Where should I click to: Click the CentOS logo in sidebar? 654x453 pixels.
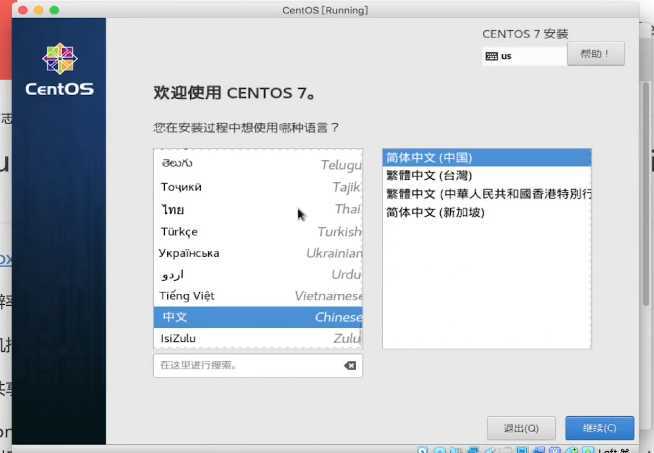click(x=60, y=70)
